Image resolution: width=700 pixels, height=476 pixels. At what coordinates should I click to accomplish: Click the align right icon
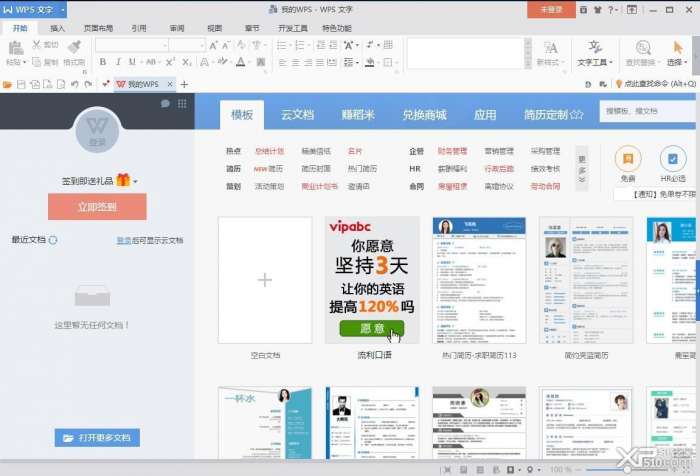tap(308, 63)
